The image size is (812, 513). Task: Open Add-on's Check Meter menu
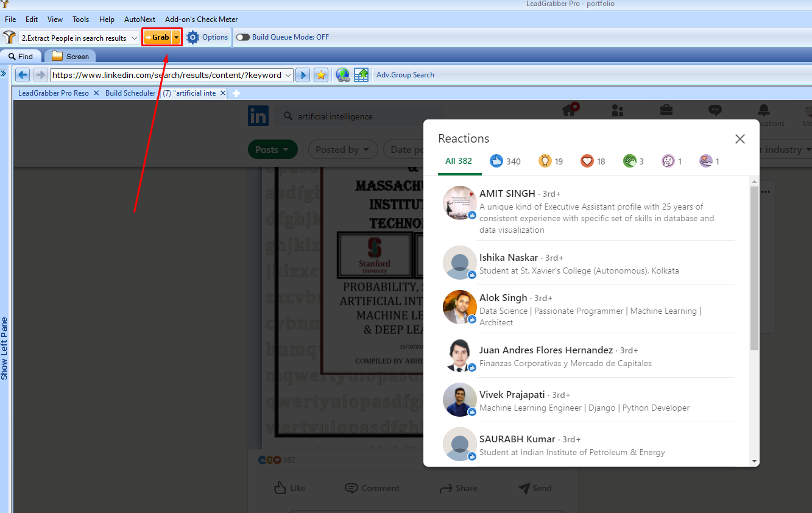click(x=202, y=19)
